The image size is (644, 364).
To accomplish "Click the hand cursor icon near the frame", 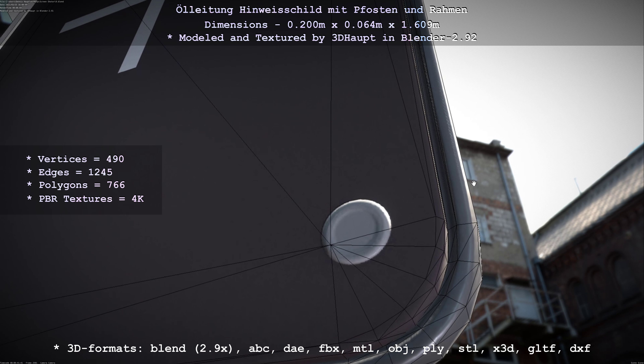I will pos(474,183).
